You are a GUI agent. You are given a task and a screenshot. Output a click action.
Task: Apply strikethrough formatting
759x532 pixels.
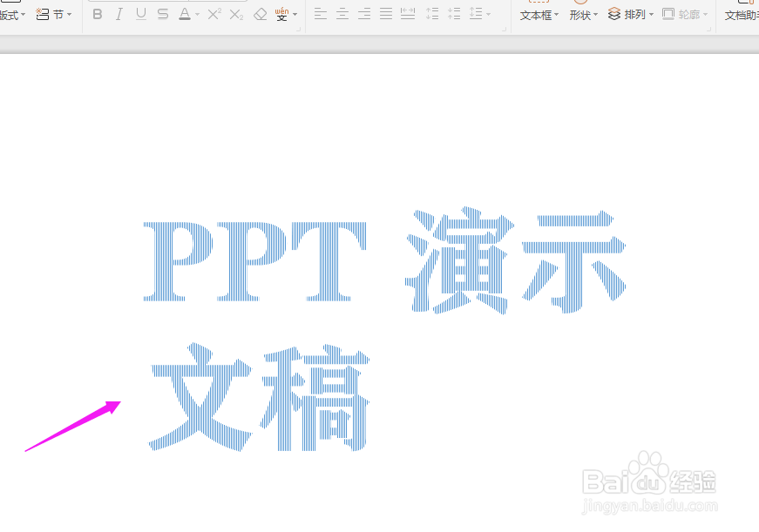162,13
